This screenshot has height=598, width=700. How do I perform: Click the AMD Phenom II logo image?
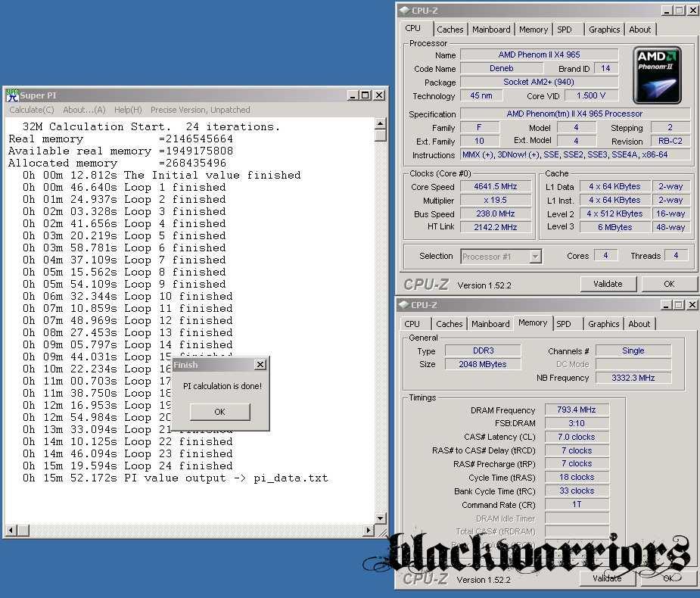pyautogui.click(x=657, y=75)
